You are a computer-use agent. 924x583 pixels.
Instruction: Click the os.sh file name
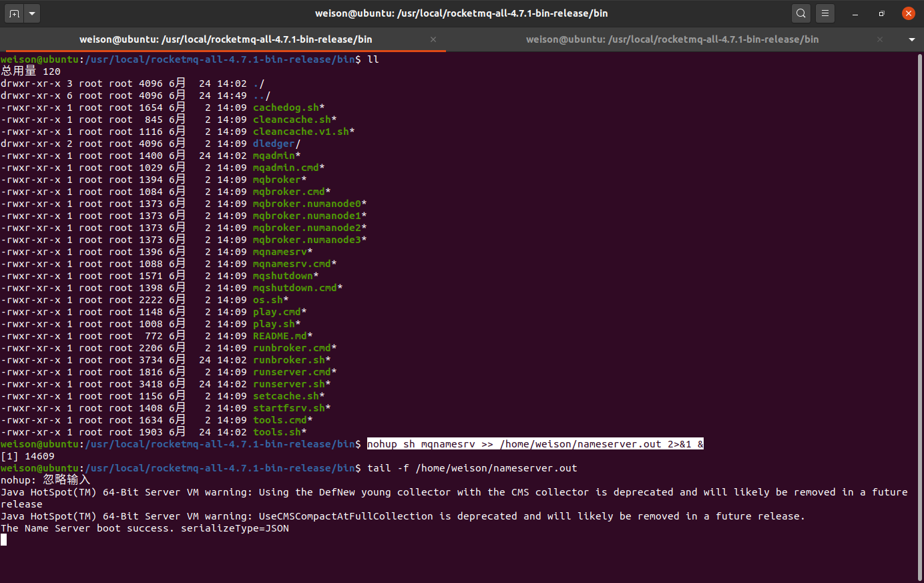268,300
